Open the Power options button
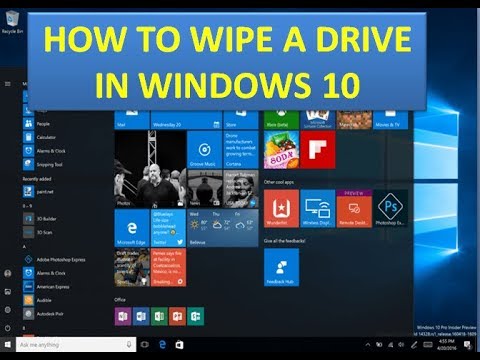This screenshot has height=360, width=480. (8, 328)
